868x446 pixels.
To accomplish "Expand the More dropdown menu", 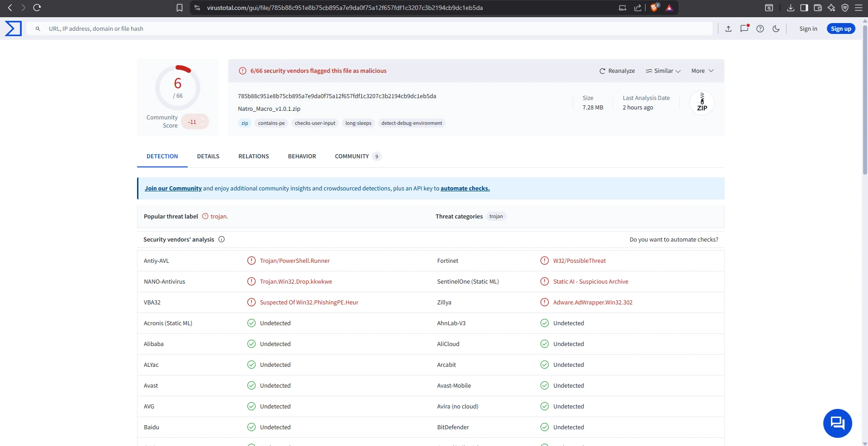I will click(x=702, y=71).
